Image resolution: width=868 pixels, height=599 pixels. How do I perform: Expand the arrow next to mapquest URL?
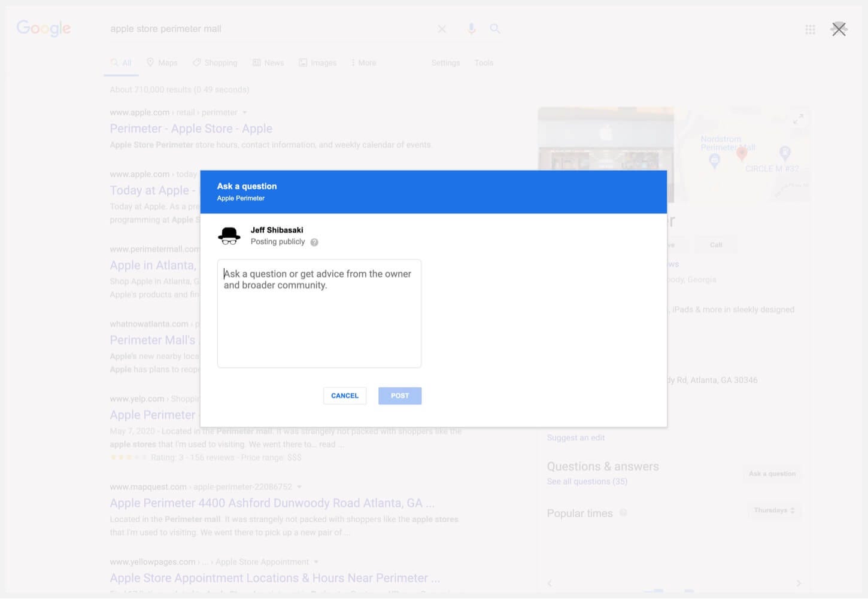click(x=299, y=487)
